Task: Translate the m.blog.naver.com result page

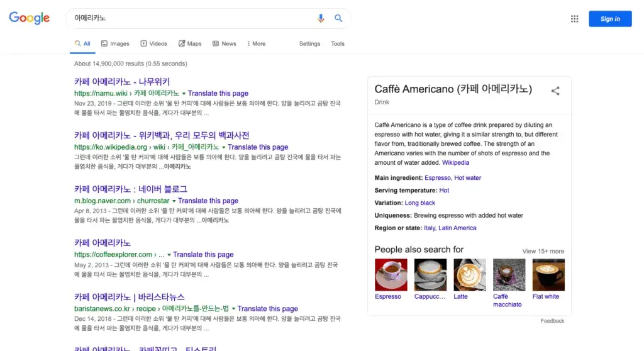Action: click(x=208, y=201)
